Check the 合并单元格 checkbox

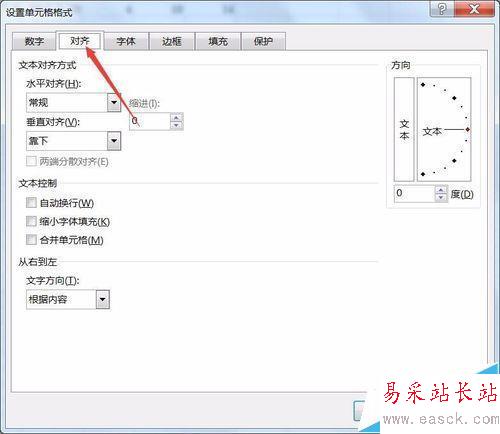31,239
